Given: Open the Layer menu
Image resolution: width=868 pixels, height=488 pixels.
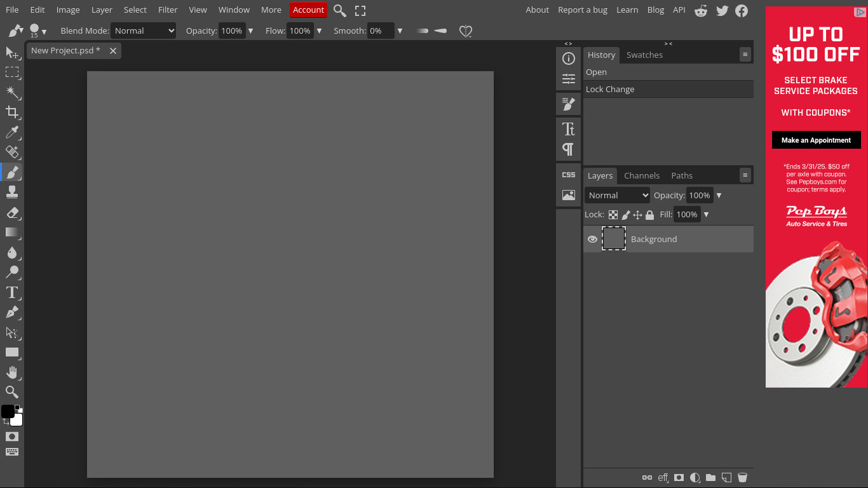Looking at the screenshot, I should coord(102,10).
